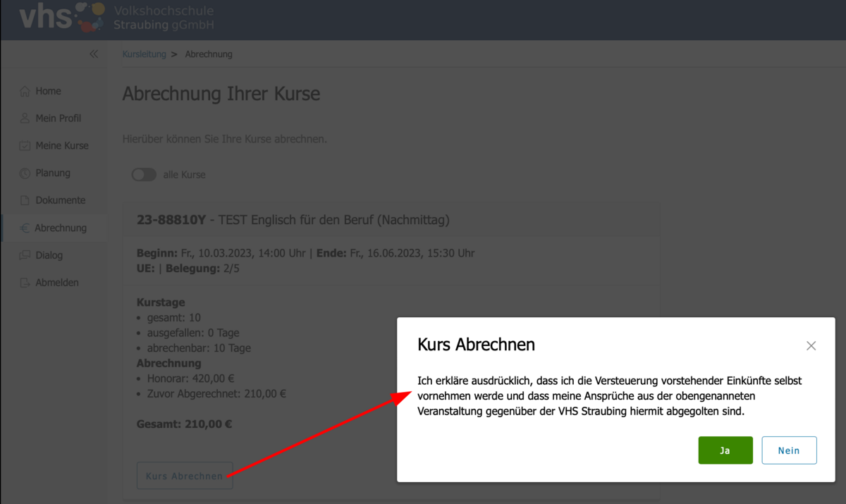Click the Dialog chat icon
Viewport: 846px width, 504px height.
25,255
